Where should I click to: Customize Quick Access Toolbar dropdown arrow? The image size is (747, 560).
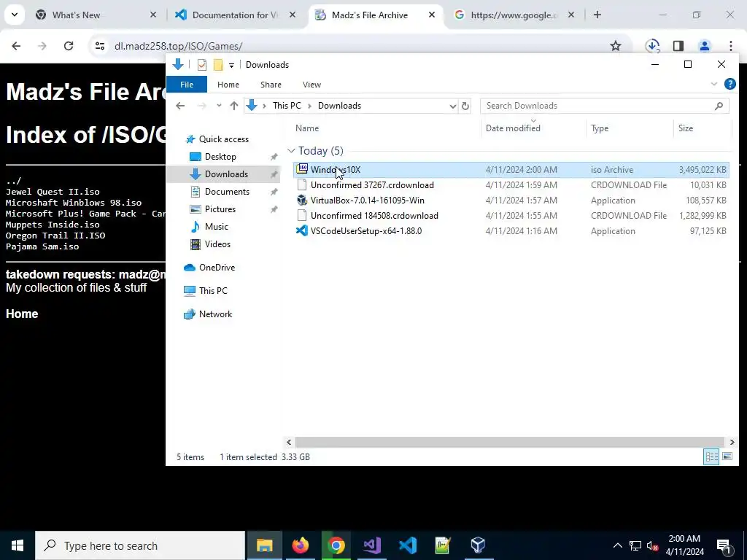pos(231,65)
